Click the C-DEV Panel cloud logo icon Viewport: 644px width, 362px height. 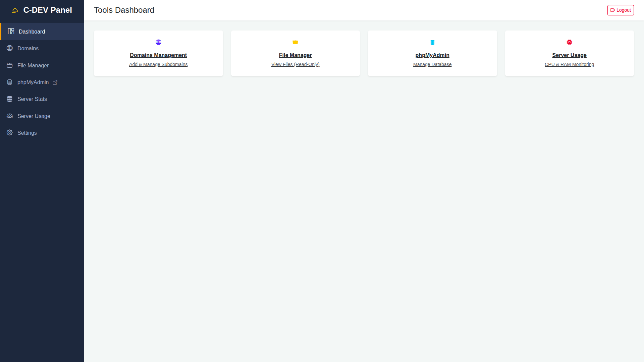click(x=15, y=10)
